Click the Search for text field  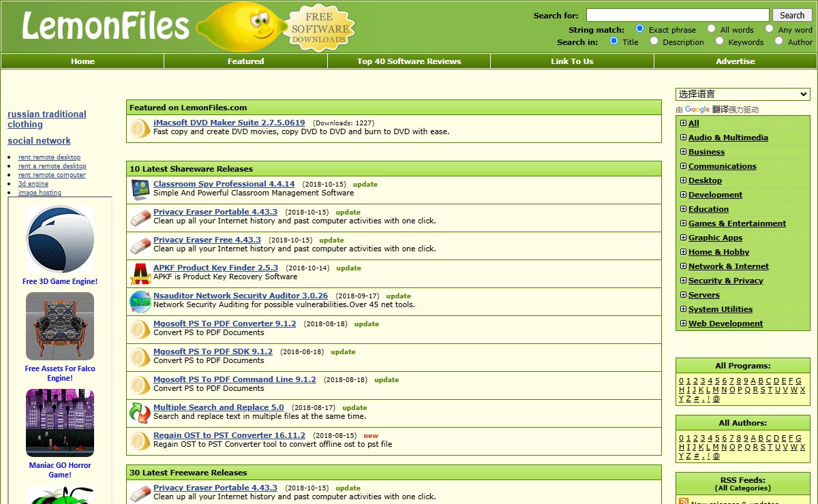(x=678, y=15)
